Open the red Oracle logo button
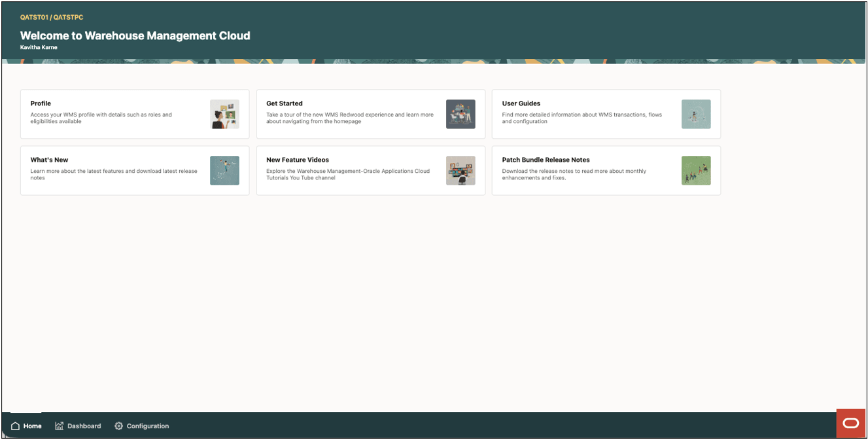This screenshot has width=868, height=440. pos(850,424)
